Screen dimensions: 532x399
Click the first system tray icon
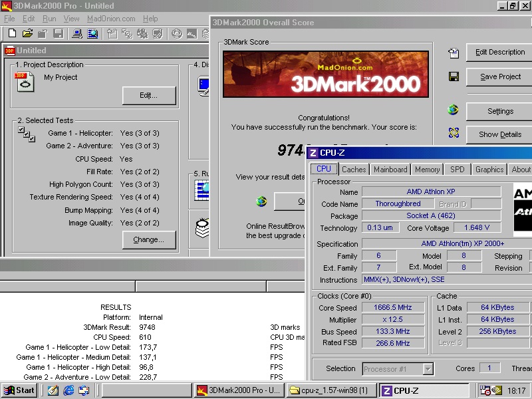[x=485, y=390]
